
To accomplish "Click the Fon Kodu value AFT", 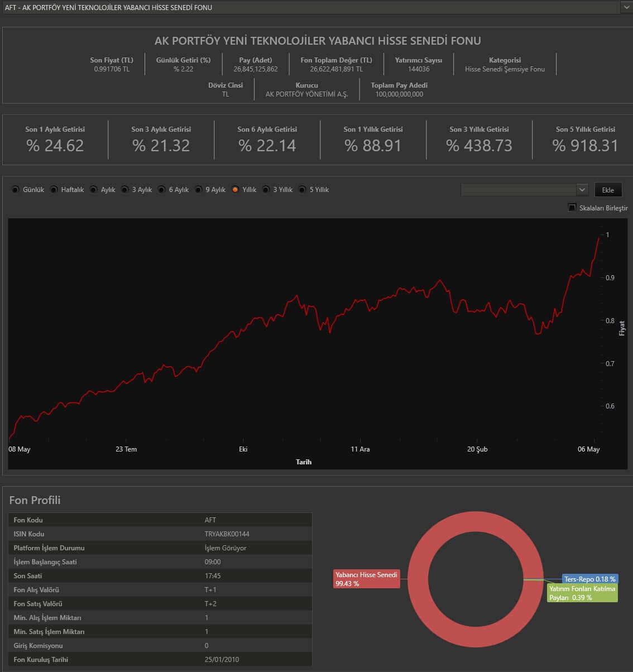I will pos(210,520).
